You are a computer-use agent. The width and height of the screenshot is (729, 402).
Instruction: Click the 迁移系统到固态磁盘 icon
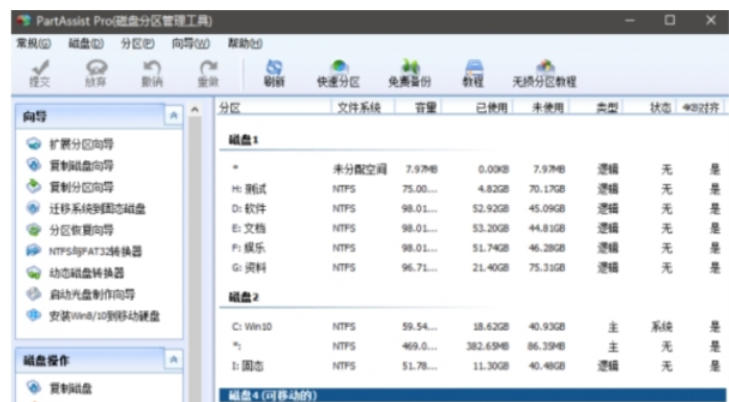tap(33, 208)
